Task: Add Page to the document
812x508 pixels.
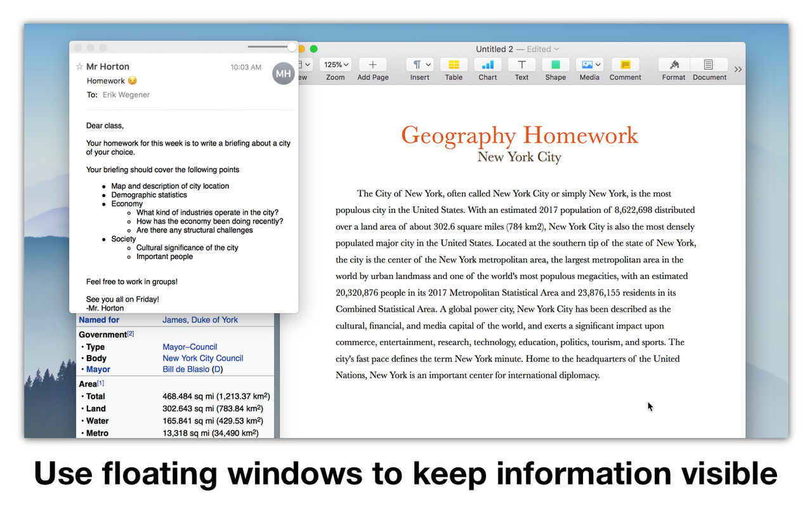Action: 372,65
